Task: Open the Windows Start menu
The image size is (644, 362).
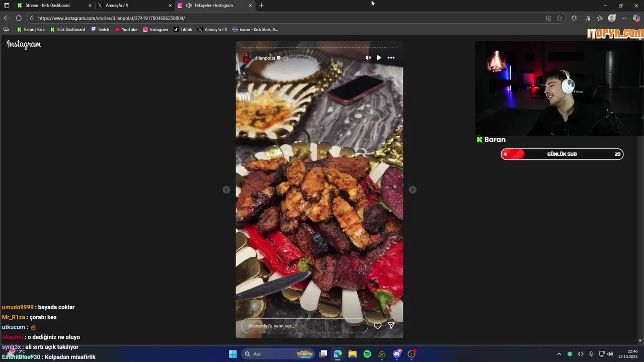Action: click(x=233, y=354)
